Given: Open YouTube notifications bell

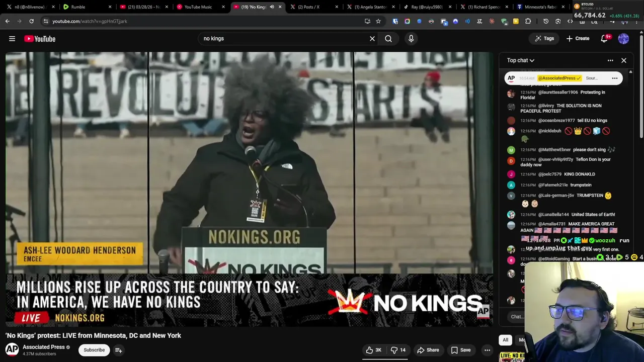Looking at the screenshot, I should click(604, 39).
